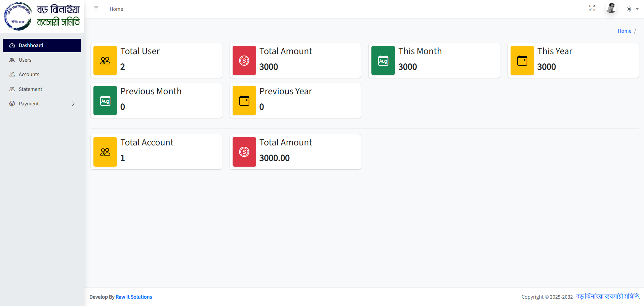
Task: Click the site logo in sidebar
Action: (42, 16)
